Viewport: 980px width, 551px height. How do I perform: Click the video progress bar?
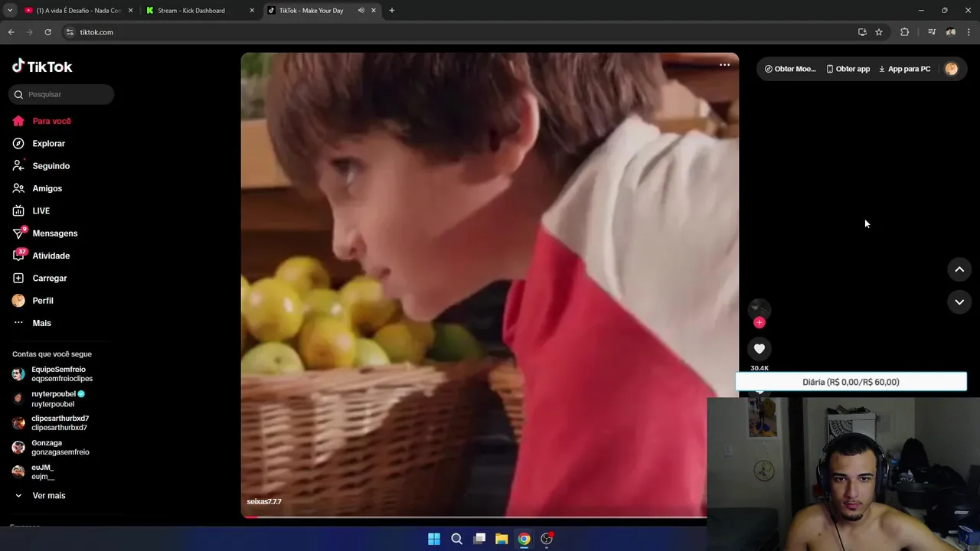474,517
